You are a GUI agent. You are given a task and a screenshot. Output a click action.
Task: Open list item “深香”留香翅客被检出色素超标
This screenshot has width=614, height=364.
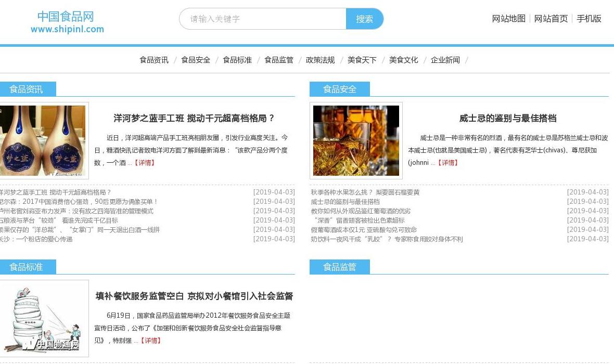(359, 220)
